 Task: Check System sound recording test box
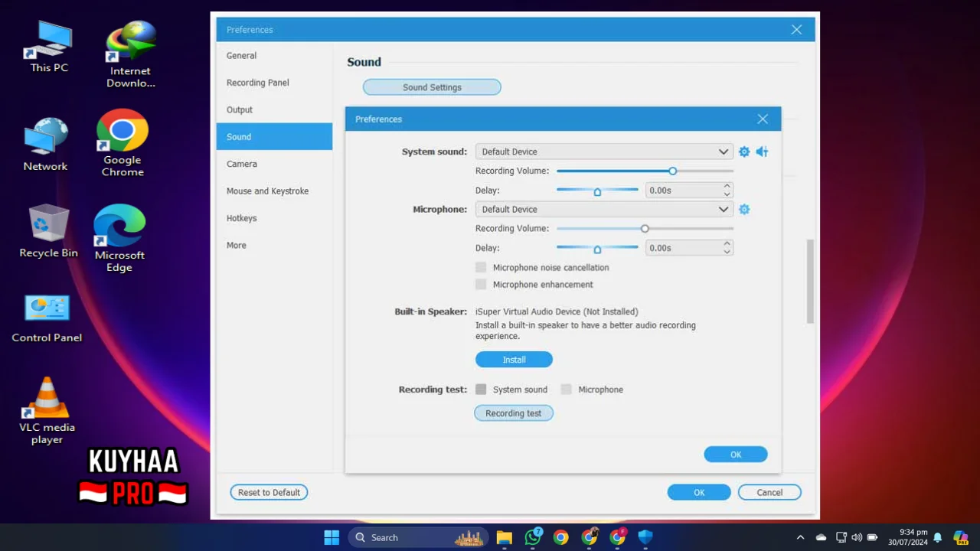coord(481,389)
